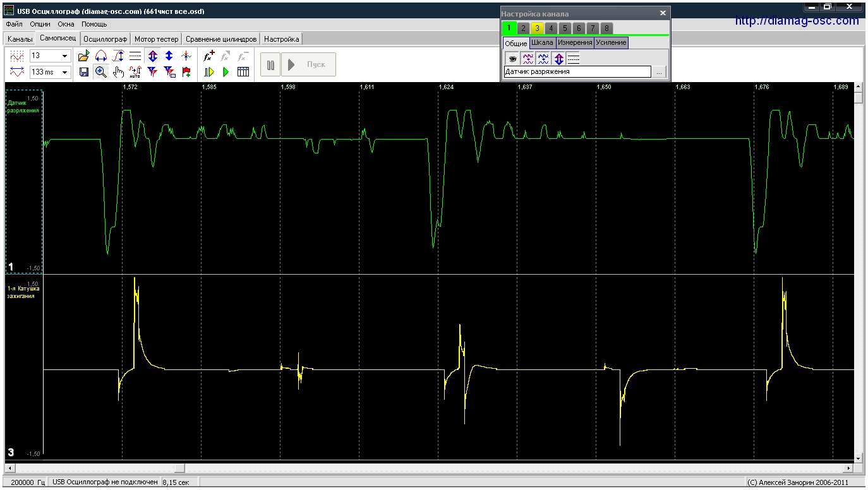Switch to the Осциллограф tab
The height and width of the screenshot is (490, 868).
click(106, 39)
